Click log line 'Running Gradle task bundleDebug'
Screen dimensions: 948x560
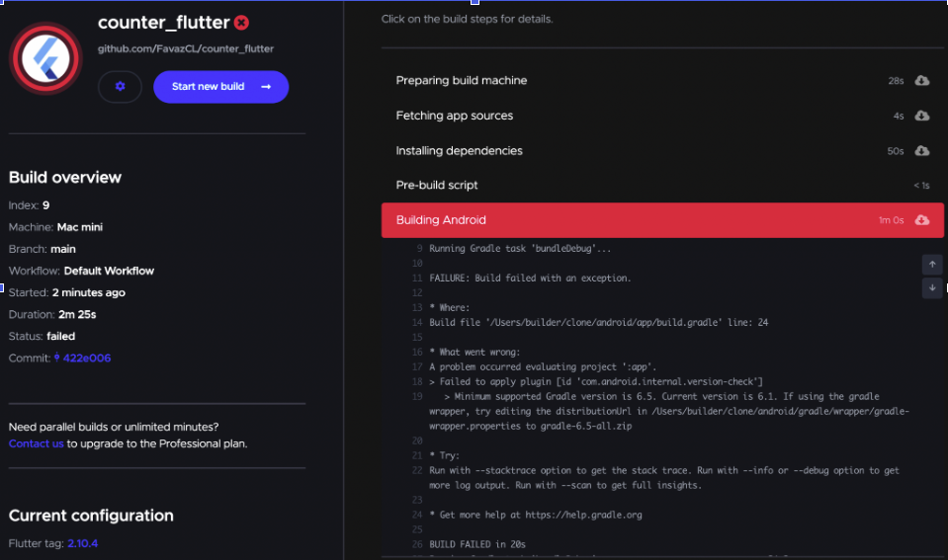[520, 248]
